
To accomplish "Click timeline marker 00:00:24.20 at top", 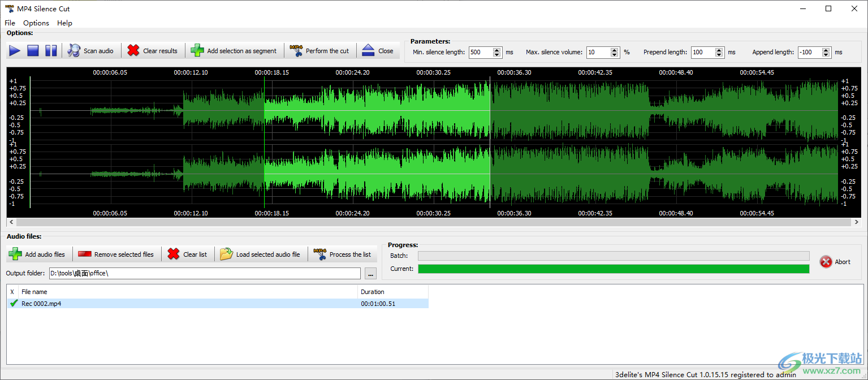I will point(352,72).
